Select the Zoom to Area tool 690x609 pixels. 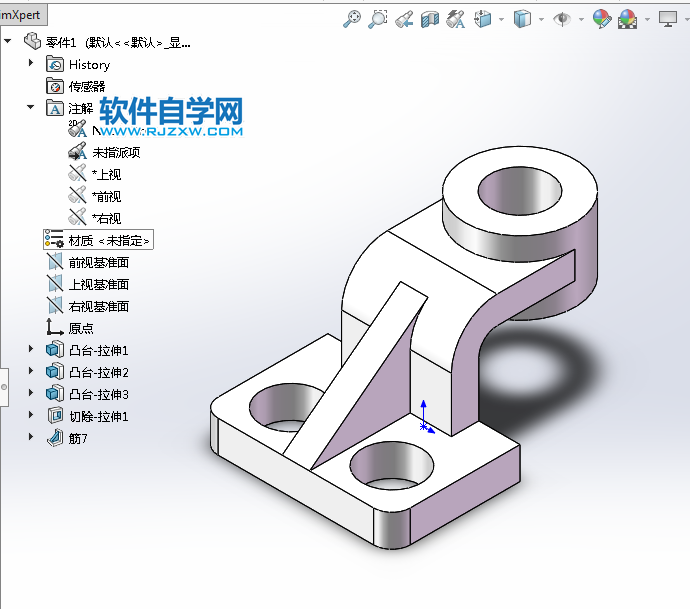tap(378, 19)
